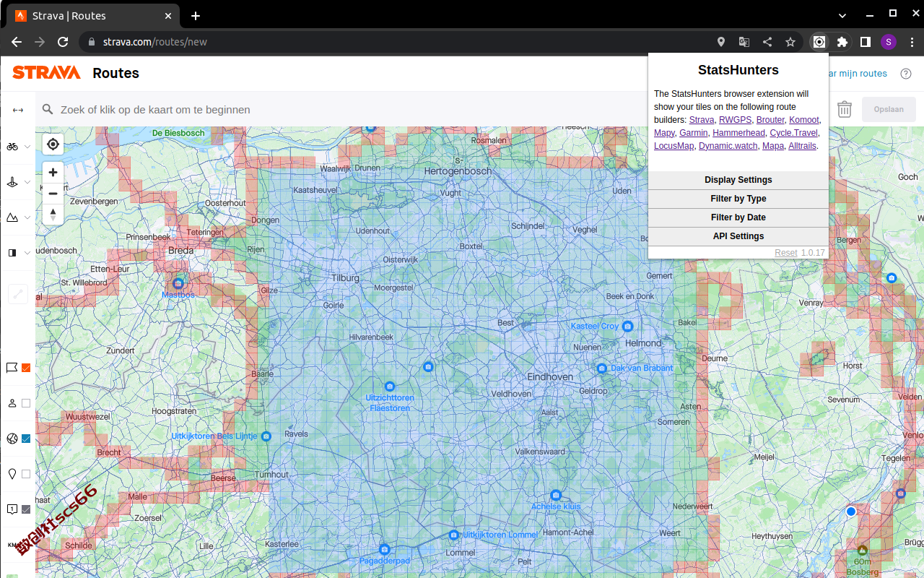Open the Hammerhead link
Image resolution: width=924 pixels, height=578 pixels.
[738, 133]
